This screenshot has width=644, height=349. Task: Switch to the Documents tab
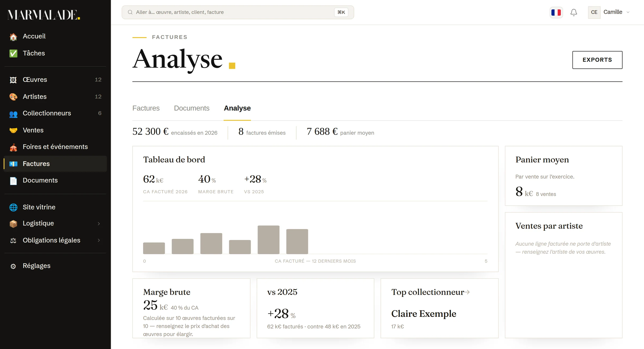[x=192, y=108]
